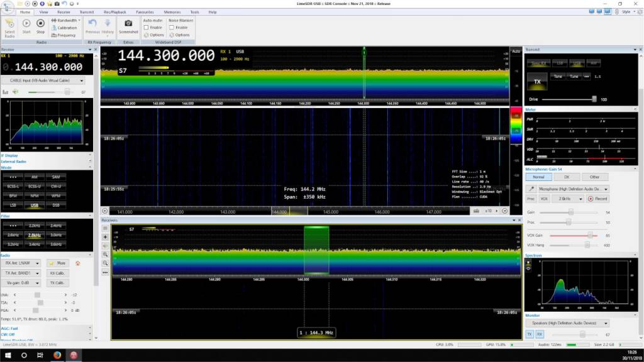Screen dimensions: 644x362
Task: Open the Receive ribbon tab
Action: coord(64,13)
